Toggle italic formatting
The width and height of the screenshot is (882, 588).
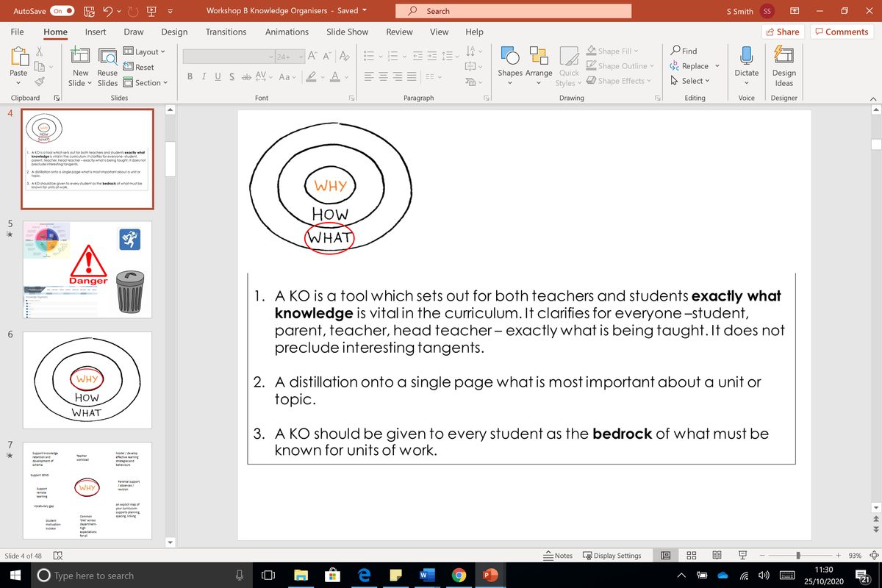click(204, 77)
